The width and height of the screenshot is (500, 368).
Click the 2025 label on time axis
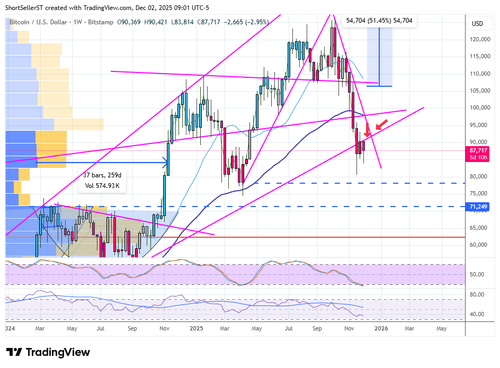(196, 328)
